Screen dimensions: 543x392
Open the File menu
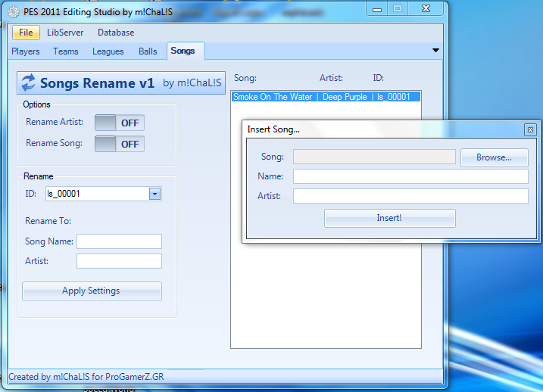coord(26,33)
